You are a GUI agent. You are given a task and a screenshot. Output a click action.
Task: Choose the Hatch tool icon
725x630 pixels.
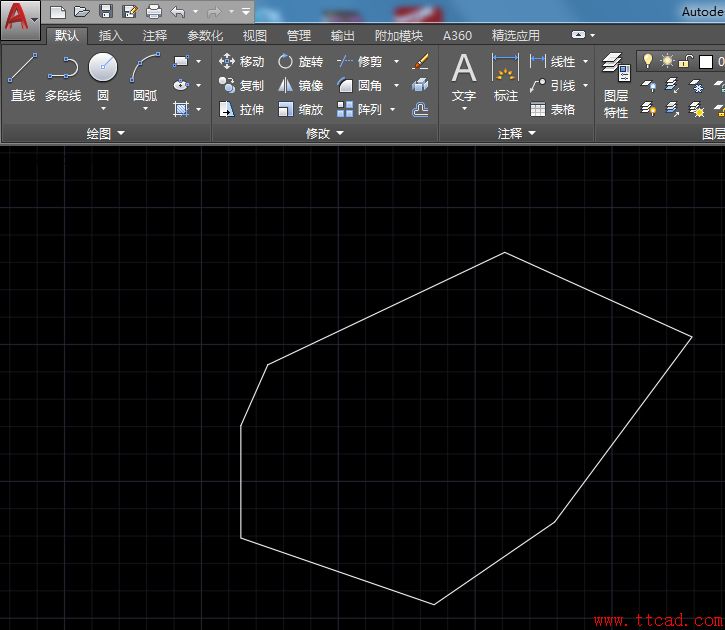pyautogui.click(x=181, y=109)
